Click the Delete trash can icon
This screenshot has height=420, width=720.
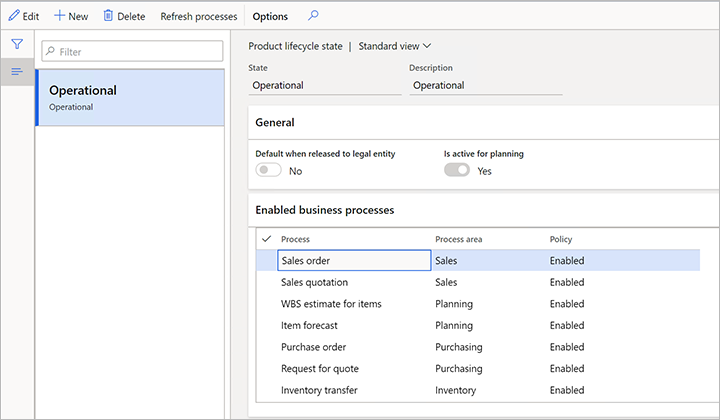(108, 16)
